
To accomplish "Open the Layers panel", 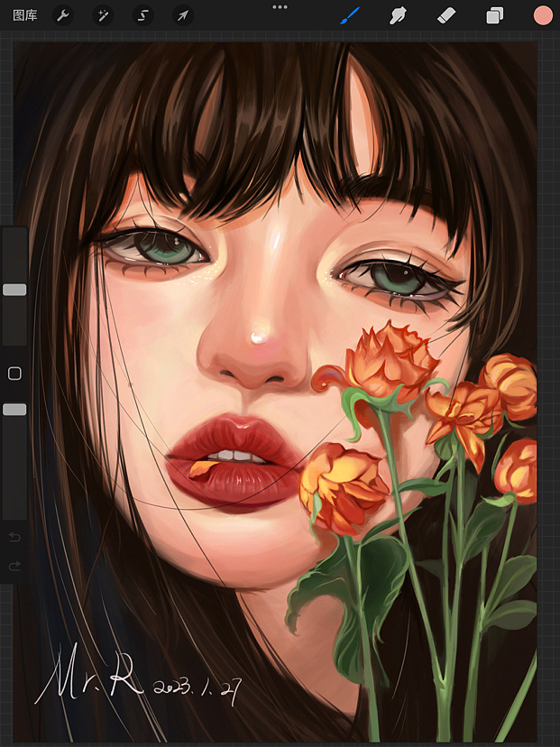I will click(x=494, y=15).
